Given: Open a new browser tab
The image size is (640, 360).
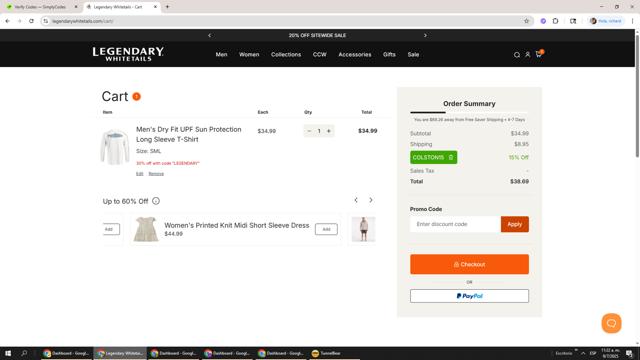Looking at the screenshot, I should (167, 7).
